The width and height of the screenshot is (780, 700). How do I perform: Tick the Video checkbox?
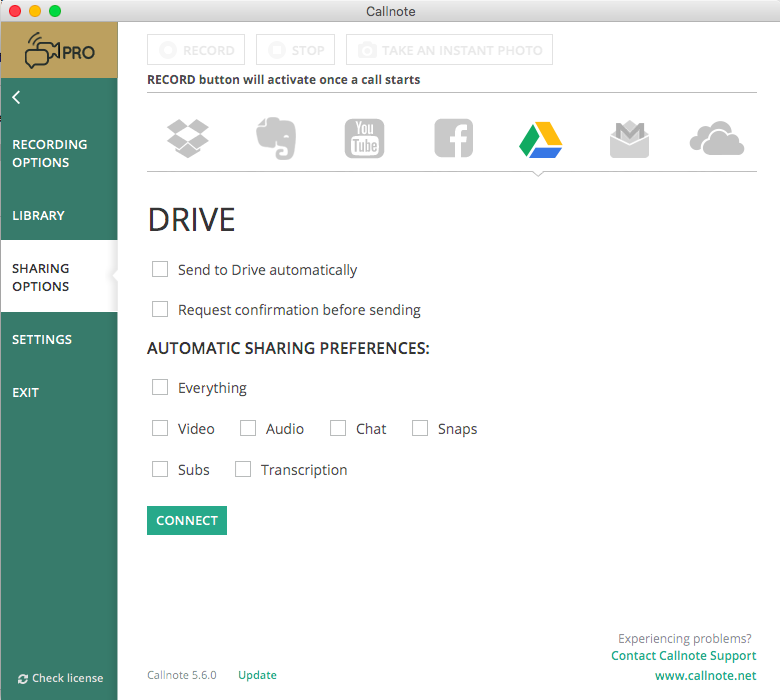pos(160,428)
